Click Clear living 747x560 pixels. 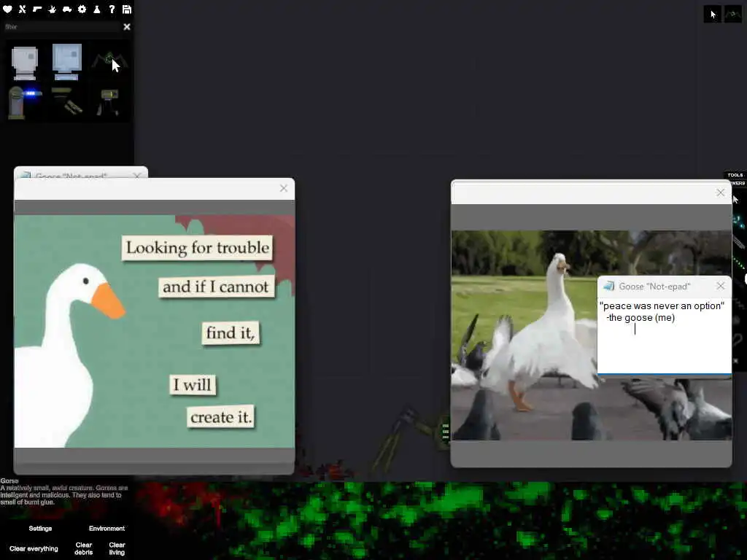117,548
